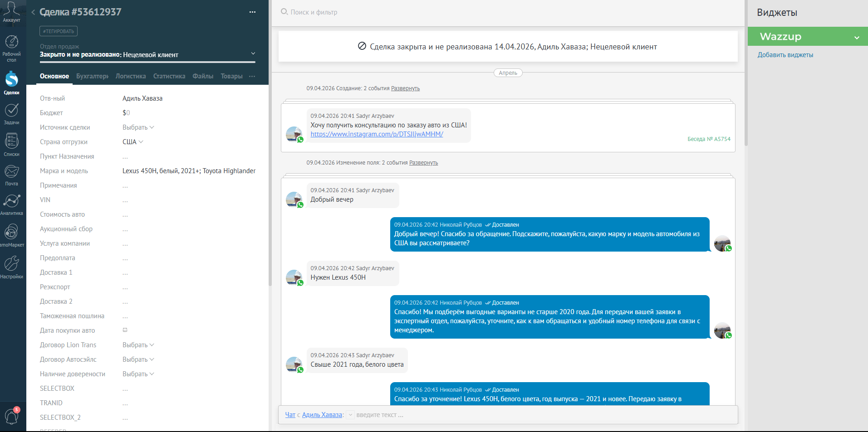Open Аналитика analytics section
This screenshot has height=432, width=868.
11,205
